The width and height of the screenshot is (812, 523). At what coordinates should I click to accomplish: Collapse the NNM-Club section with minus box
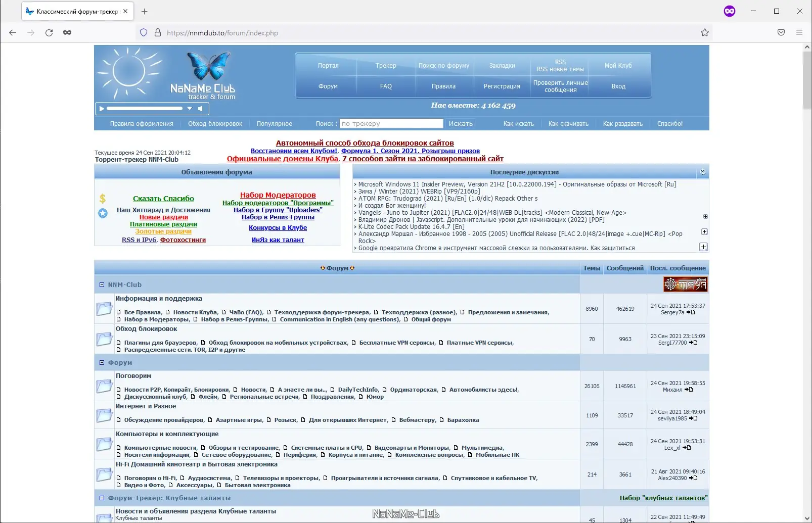coord(102,284)
